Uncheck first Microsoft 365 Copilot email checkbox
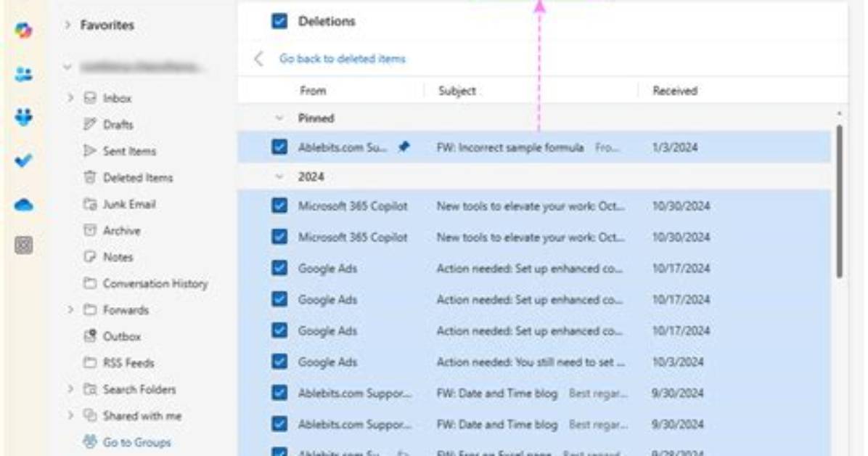Screen dimensions: 868x456 279,205
